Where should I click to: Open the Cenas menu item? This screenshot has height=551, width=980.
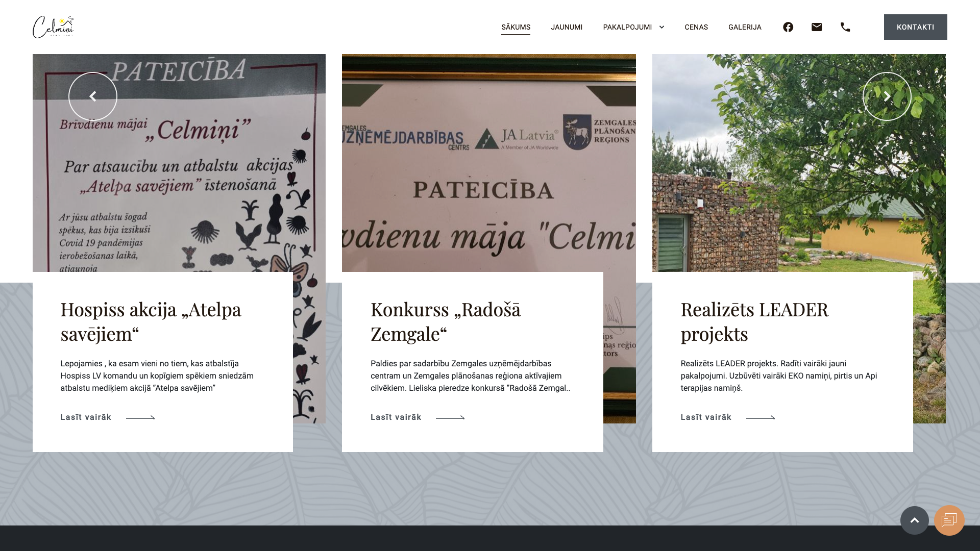[696, 27]
